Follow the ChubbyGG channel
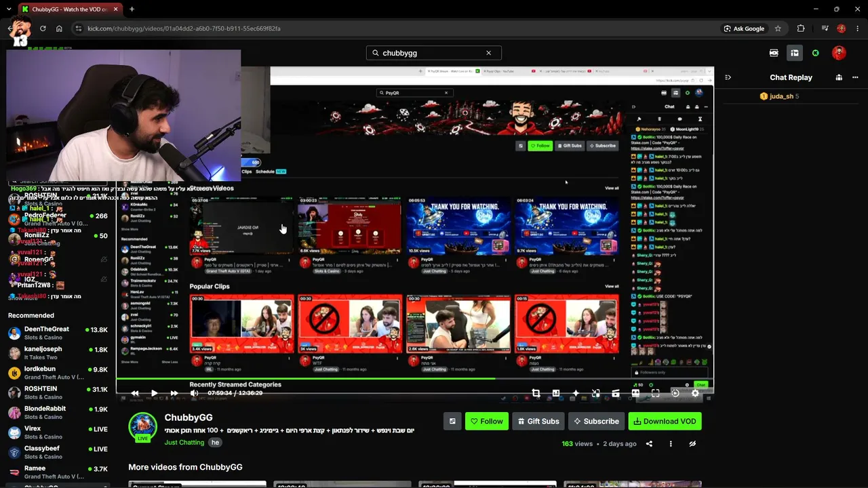Viewport: 868px width, 488px height. (486, 421)
